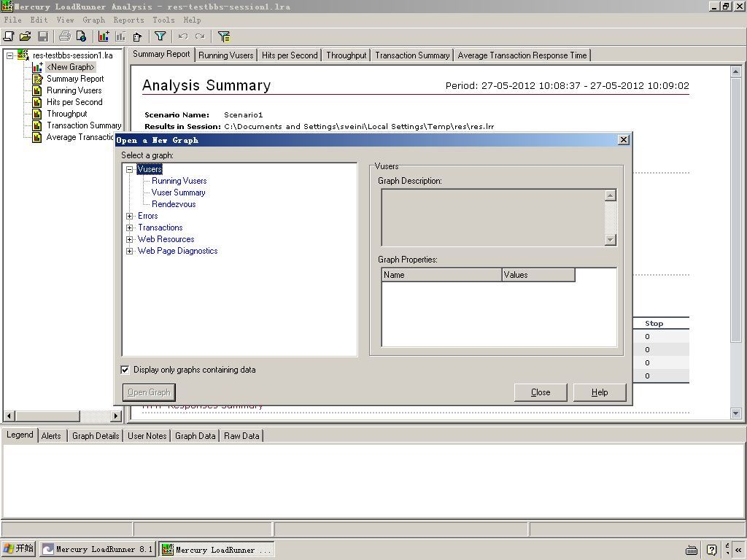Click the New Session toolbar icon
Image resolution: width=747 pixels, height=560 pixels.
[x=9, y=36]
